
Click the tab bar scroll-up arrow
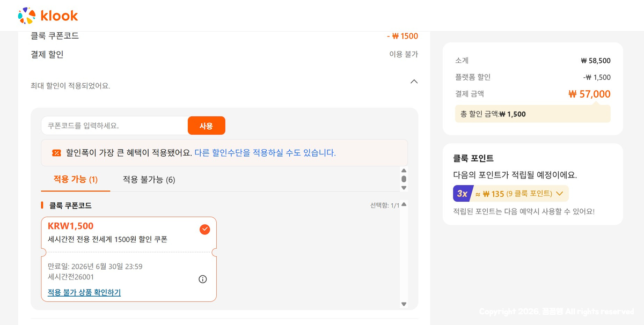click(404, 171)
